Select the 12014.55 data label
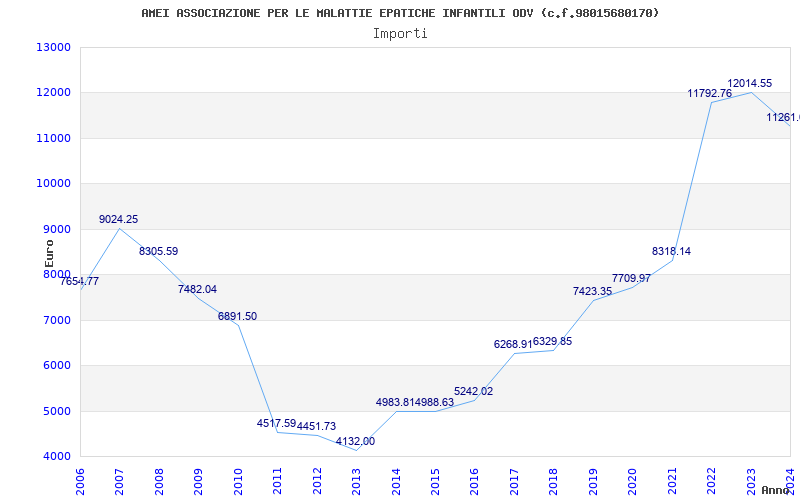 tap(749, 84)
